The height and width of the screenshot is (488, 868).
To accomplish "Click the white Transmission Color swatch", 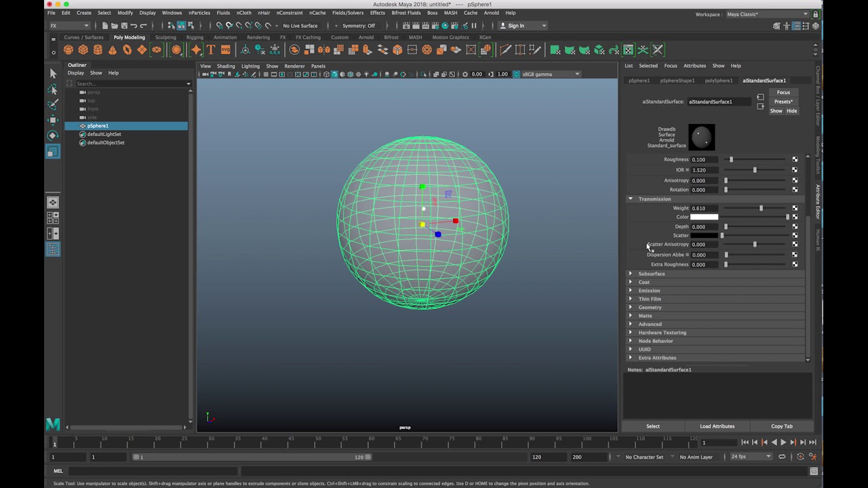I will pos(704,217).
